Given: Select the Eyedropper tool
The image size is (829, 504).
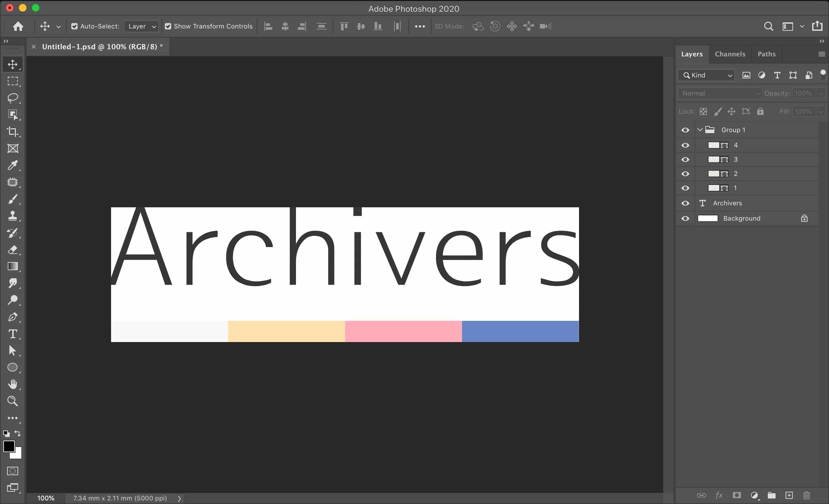Looking at the screenshot, I should pos(13,165).
